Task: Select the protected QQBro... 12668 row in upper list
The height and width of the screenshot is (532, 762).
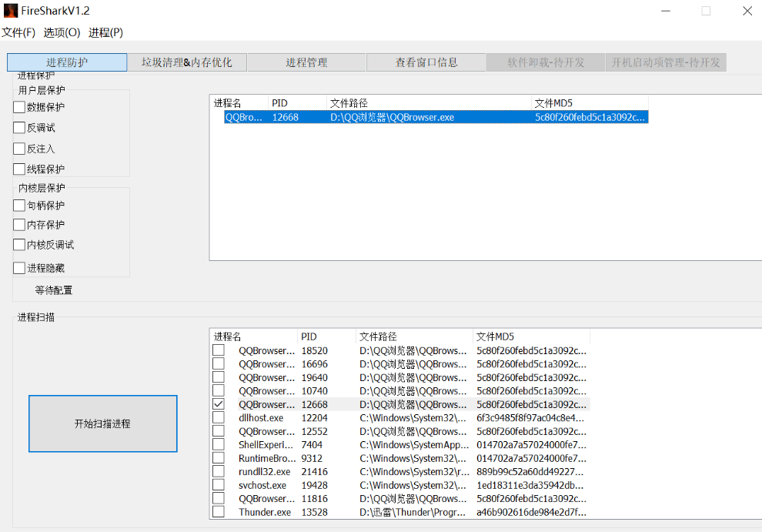Action: tap(436, 117)
